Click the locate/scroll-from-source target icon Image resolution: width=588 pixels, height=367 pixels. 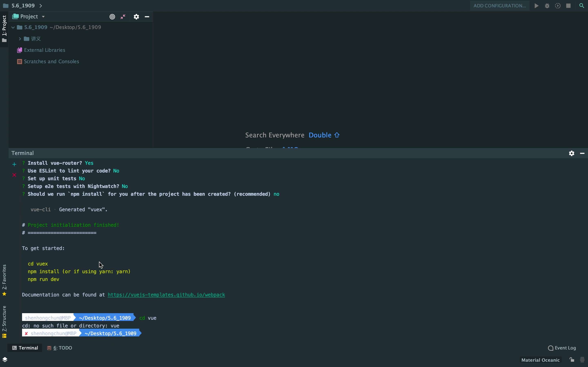click(x=112, y=17)
